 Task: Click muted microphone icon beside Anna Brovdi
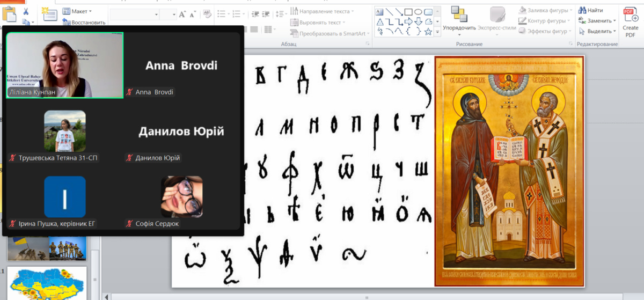click(129, 92)
